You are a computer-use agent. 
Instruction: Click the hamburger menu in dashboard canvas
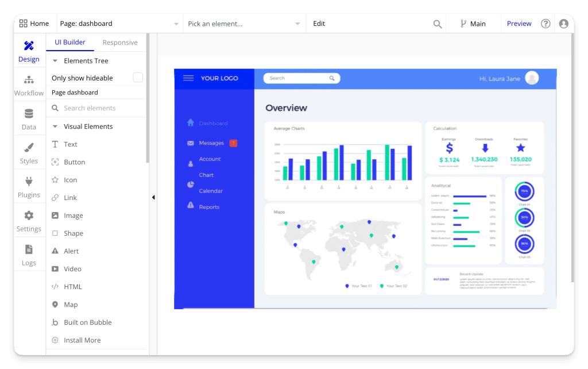point(188,78)
